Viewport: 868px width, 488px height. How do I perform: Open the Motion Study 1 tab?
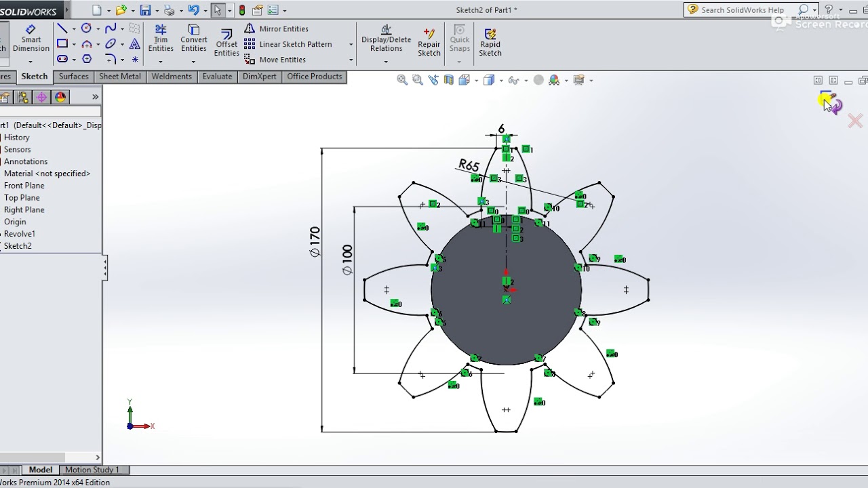coord(92,470)
